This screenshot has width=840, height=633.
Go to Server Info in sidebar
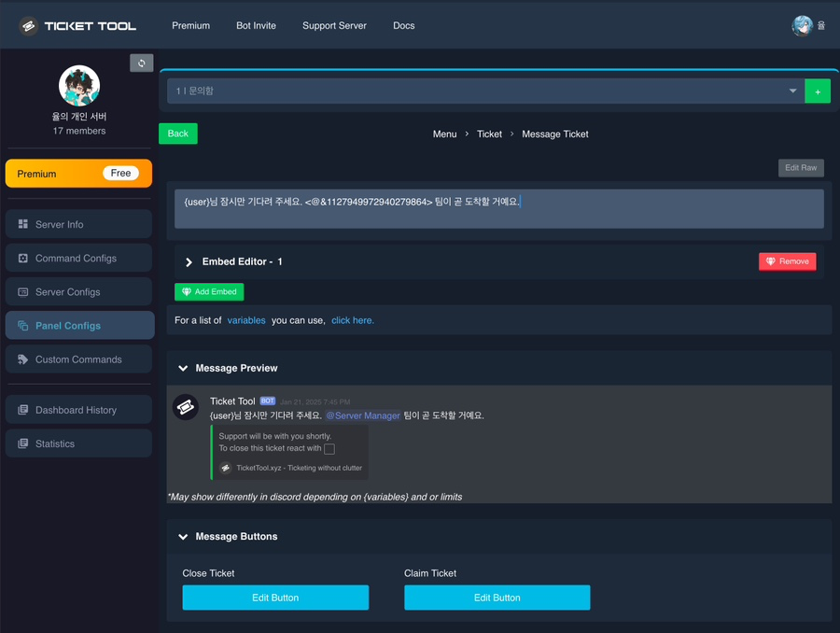[x=78, y=224]
